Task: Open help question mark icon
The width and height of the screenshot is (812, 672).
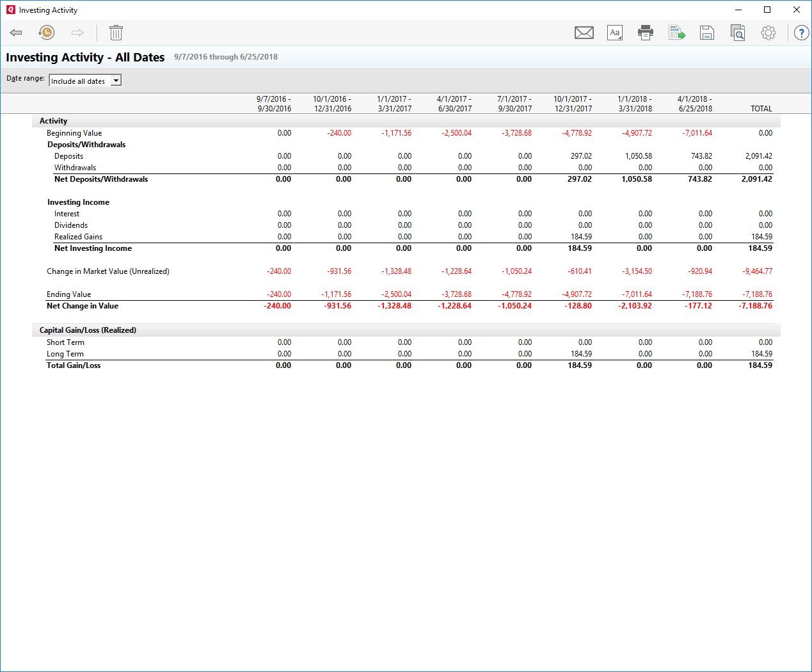Action: [801, 33]
